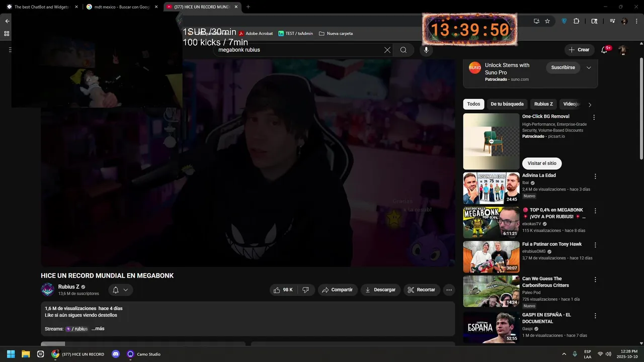Open options for GASPI EN ESPAÑA video
This screenshot has width=644, height=362.
(595, 316)
